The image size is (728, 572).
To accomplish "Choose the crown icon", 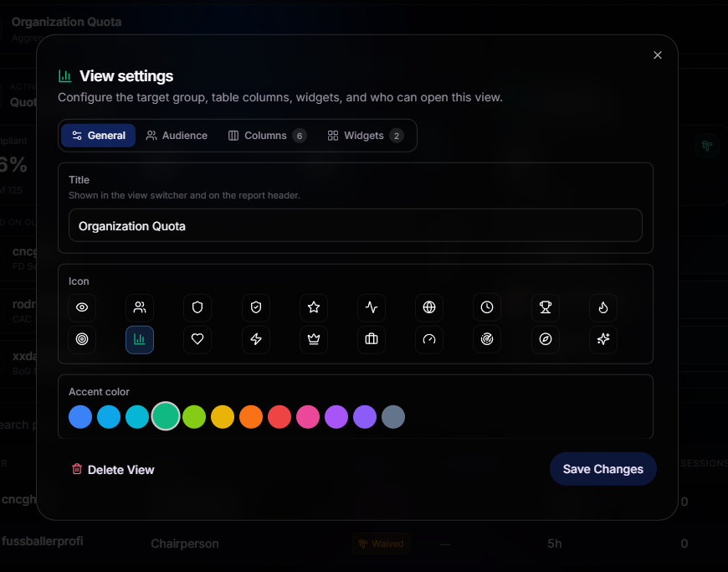I will 314,340.
